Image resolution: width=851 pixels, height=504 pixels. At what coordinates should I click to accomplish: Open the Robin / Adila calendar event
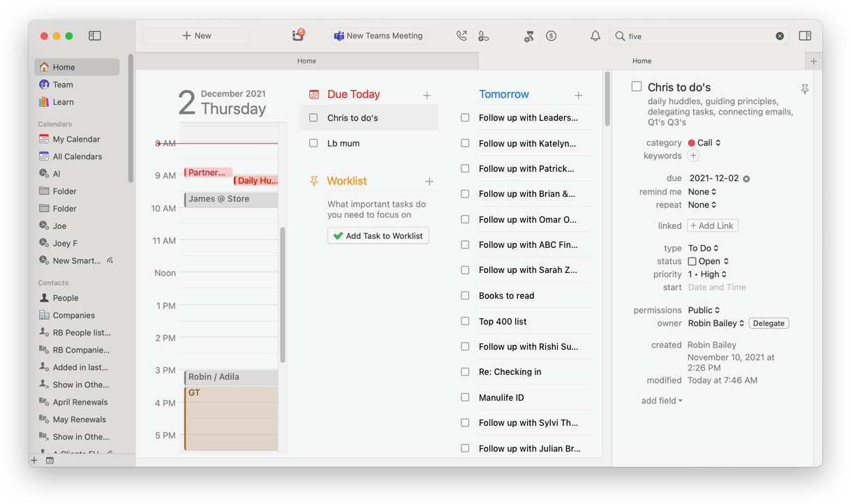click(231, 378)
